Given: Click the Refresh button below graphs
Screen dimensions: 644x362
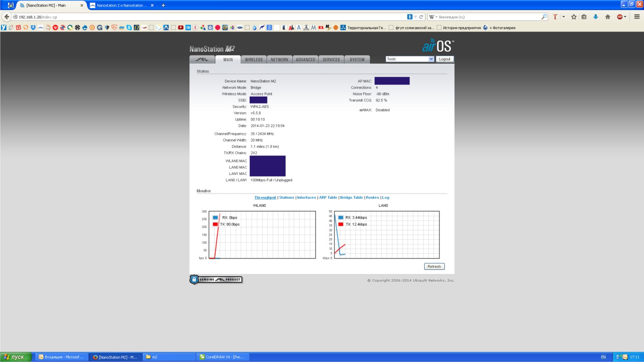Looking at the screenshot, I should (x=434, y=266).
